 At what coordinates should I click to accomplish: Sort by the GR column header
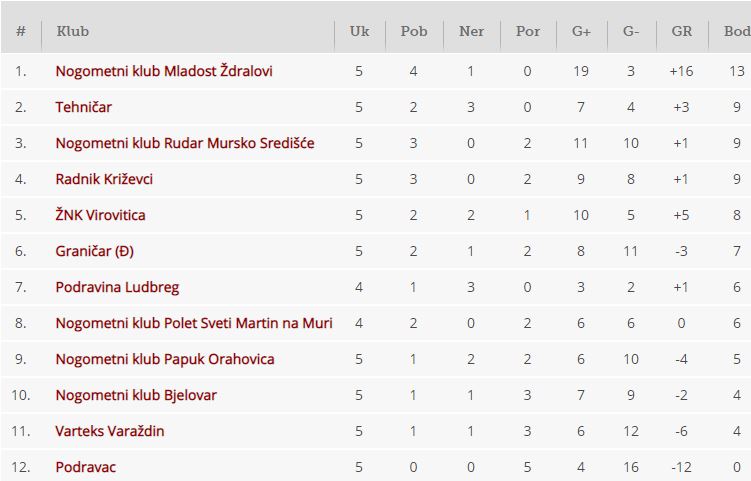coord(682,32)
